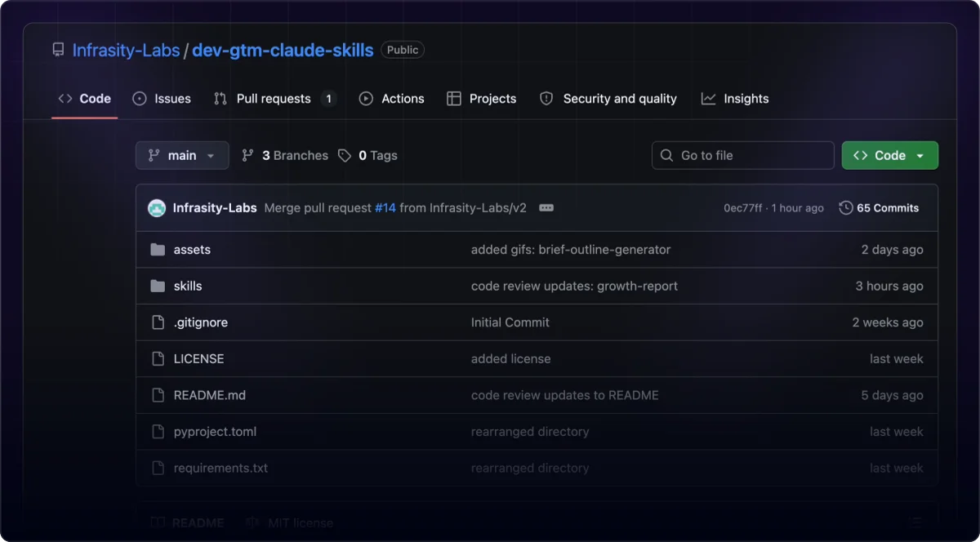Image resolution: width=980 pixels, height=542 pixels.
Task: Open commit 'code review updates: growth-report'
Action: coord(574,286)
